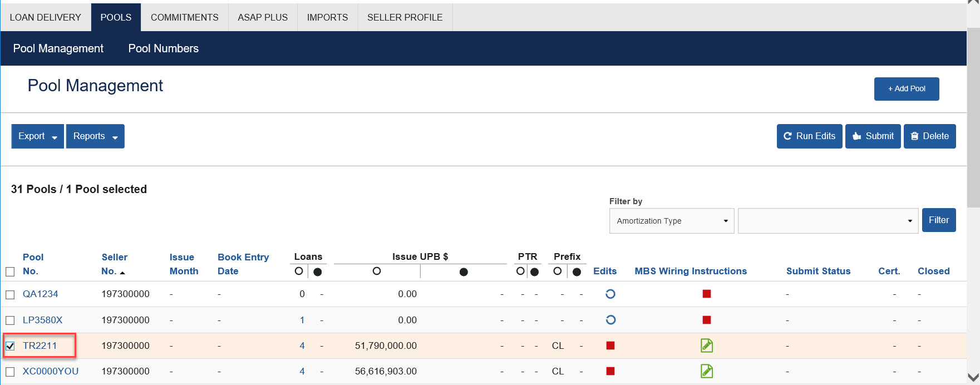Open the Pool Numbers submenu item

(164, 48)
